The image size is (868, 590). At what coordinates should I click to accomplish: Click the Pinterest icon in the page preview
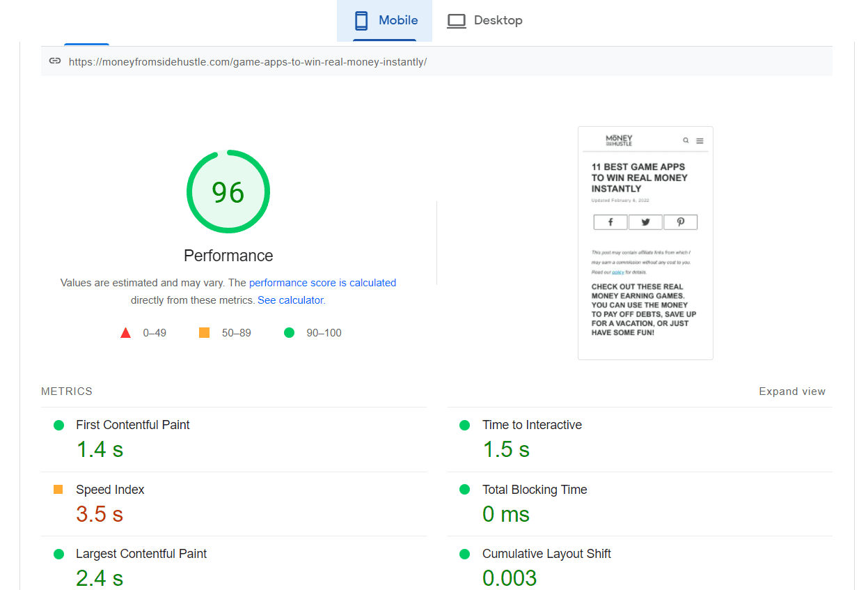click(x=680, y=222)
